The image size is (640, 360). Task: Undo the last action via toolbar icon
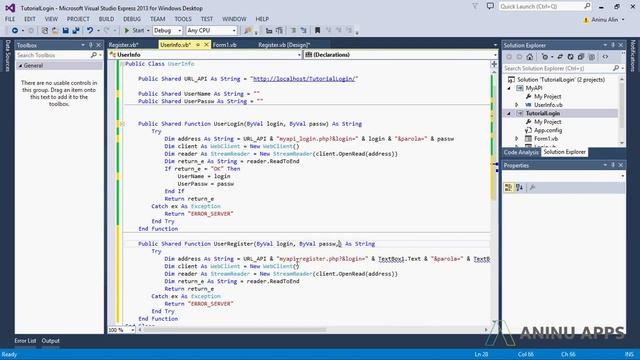[90, 31]
